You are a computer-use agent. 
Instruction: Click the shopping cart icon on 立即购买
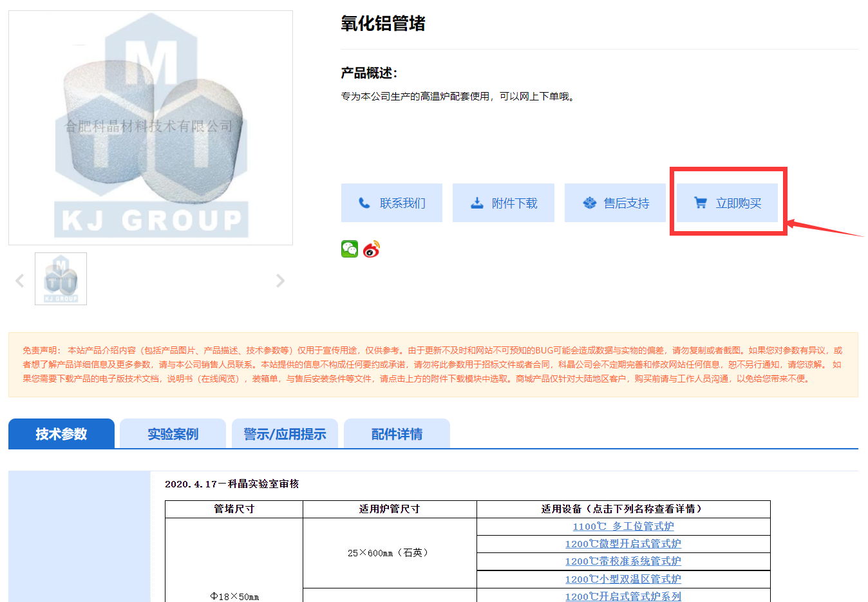pos(701,203)
